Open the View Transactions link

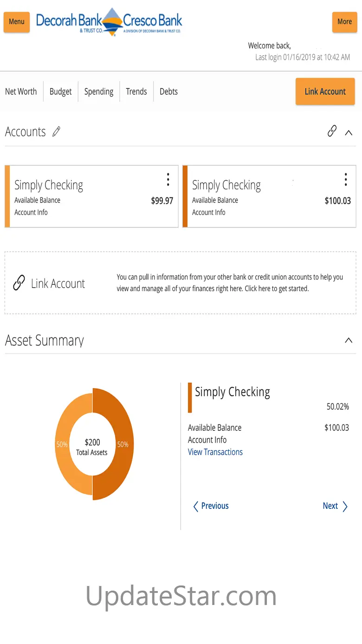pyautogui.click(x=215, y=452)
